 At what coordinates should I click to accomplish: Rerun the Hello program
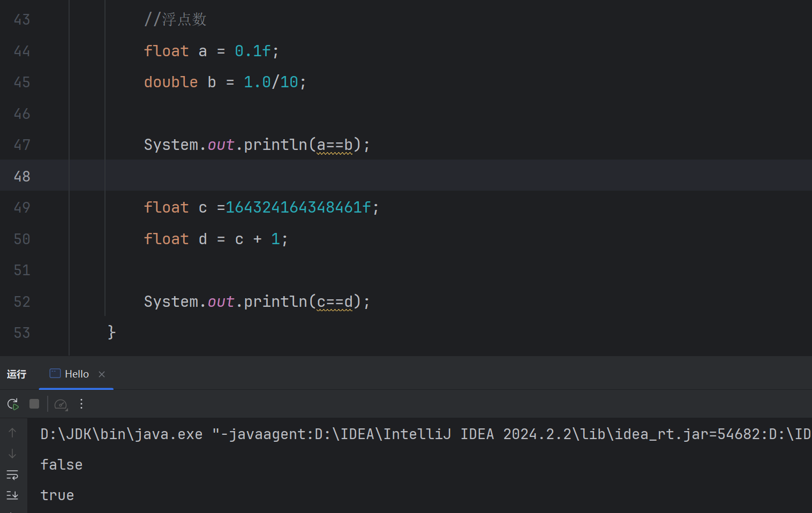pyautogui.click(x=13, y=404)
